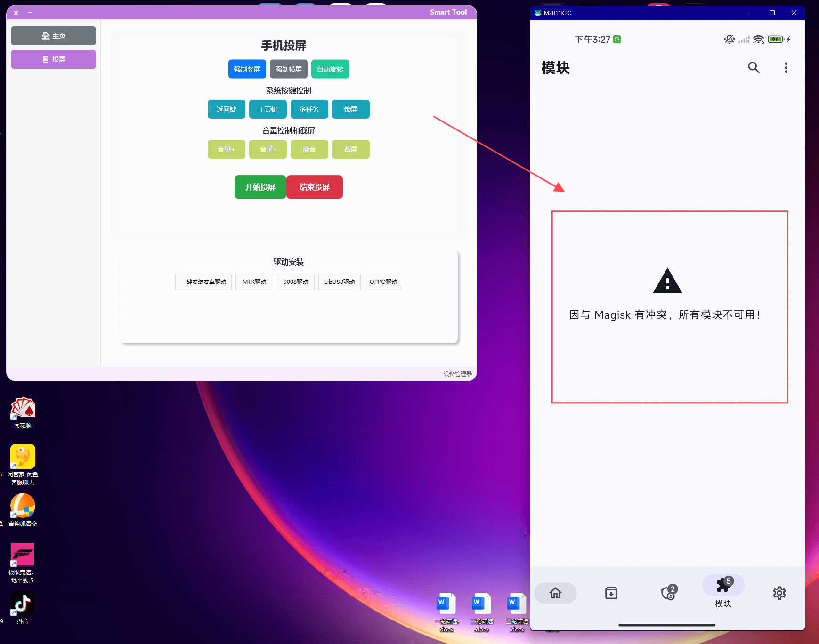Click the M2011K2C window title icon
819x644 pixels.
538,13
